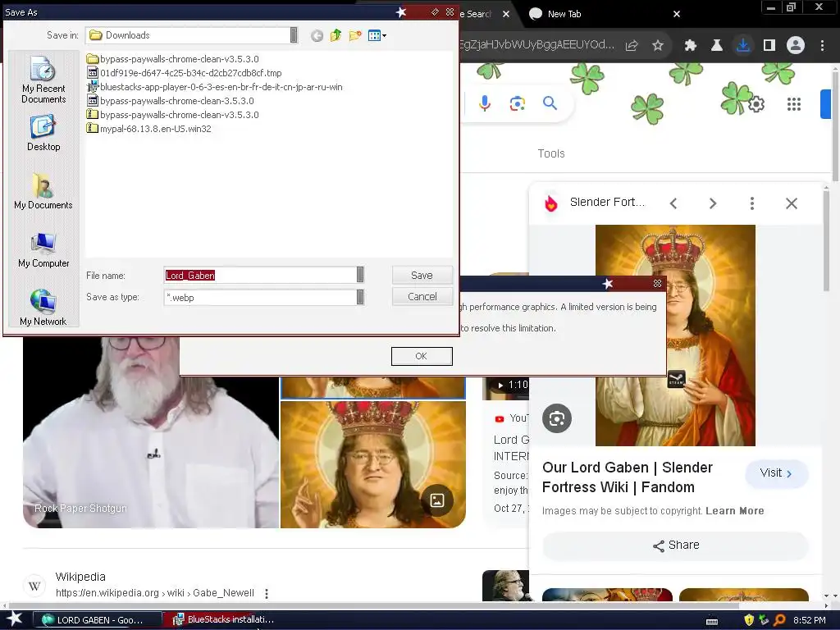The image size is (840, 630).
Task: Open Google quick settings gear
Action: (x=756, y=104)
